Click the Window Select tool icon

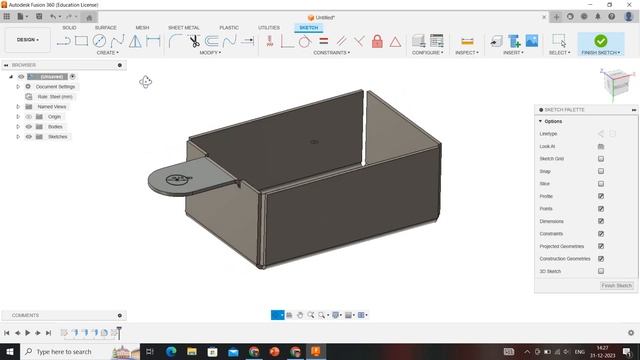pos(559,40)
